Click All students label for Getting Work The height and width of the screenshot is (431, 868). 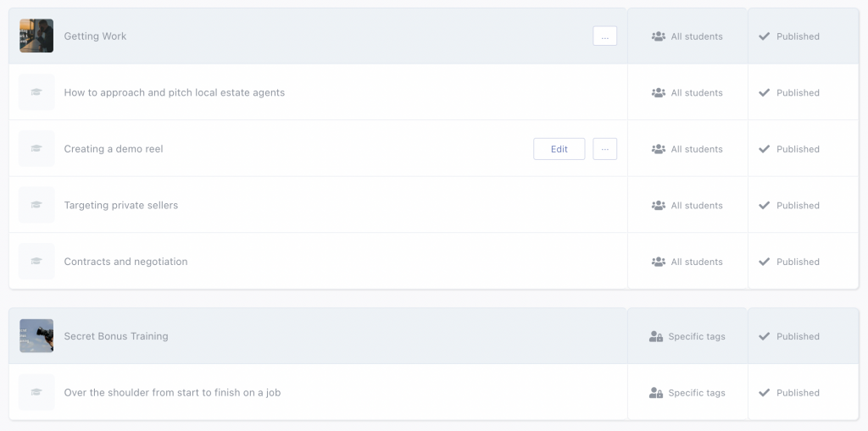pos(697,36)
